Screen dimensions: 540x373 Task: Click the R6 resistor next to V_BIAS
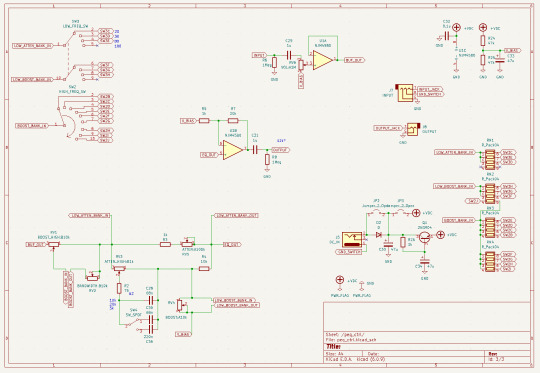(x=204, y=121)
